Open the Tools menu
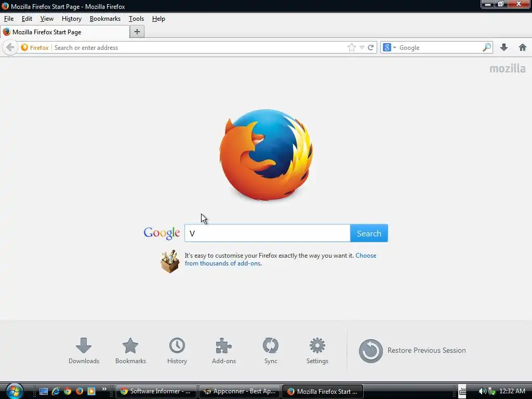The image size is (532, 399). point(136,19)
